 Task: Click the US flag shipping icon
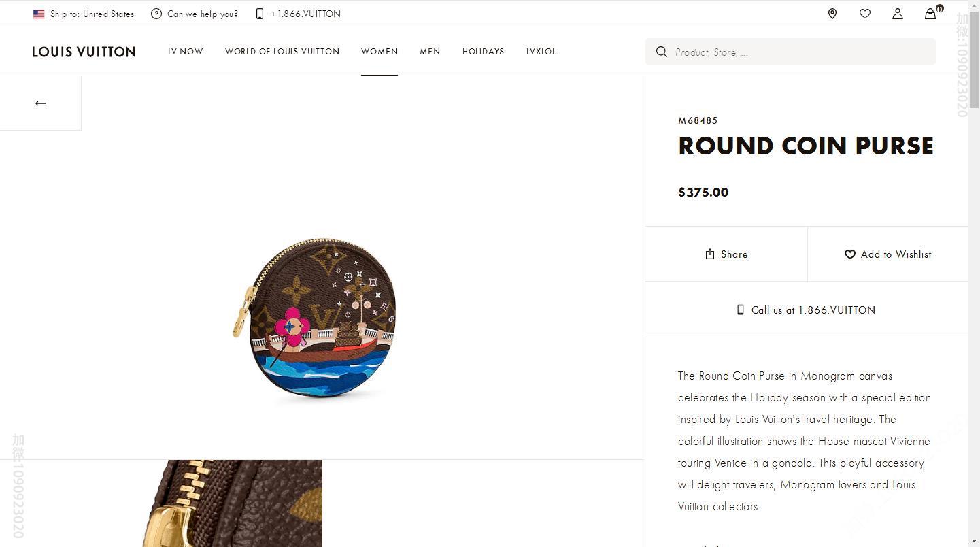tap(39, 14)
